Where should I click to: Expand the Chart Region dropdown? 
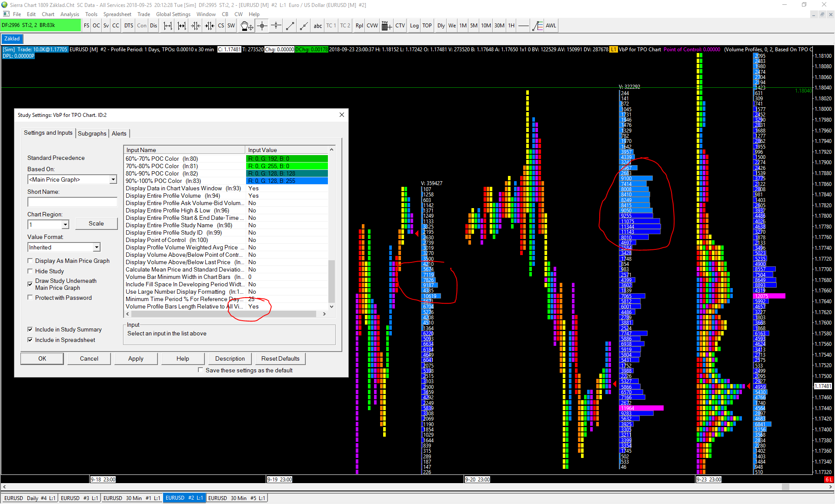point(65,225)
